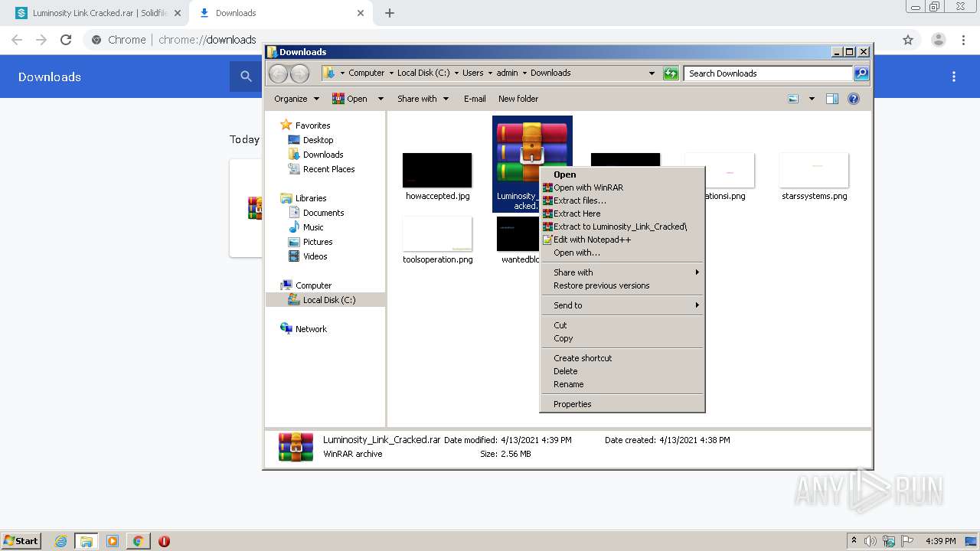Click the Open toolbar button with WinRAR icon
This screenshot has height=551, width=980.
coord(350,99)
